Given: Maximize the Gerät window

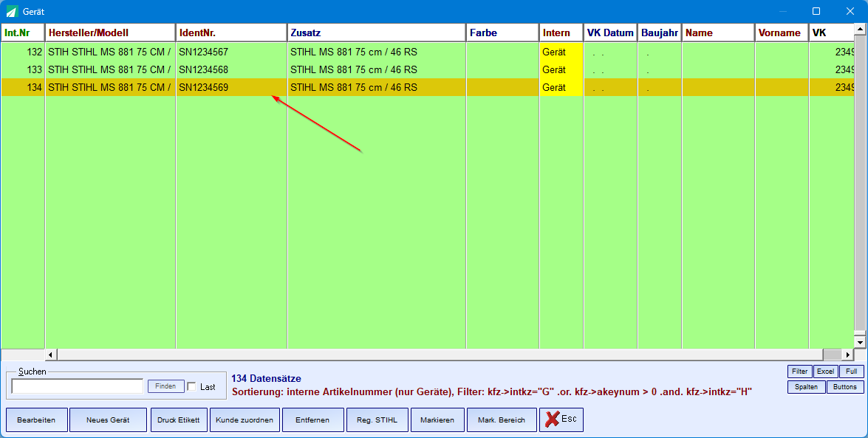Looking at the screenshot, I should click(x=816, y=11).
